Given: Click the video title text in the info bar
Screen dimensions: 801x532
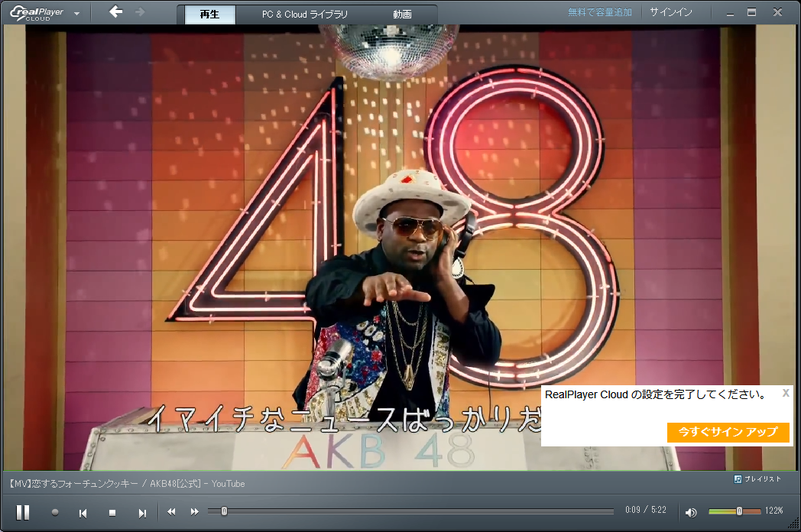Looking at the screenshot, I should [127, 483].
